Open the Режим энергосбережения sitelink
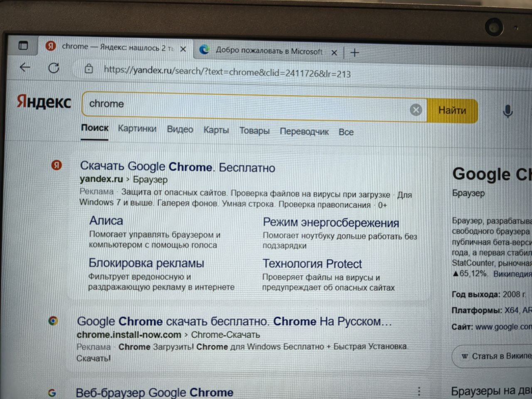The image size is (532, 399). 331,223
